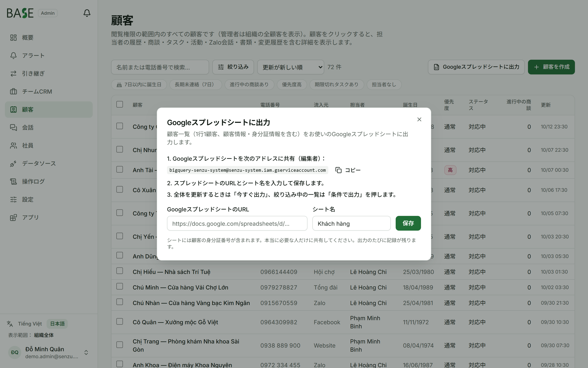Toggle the 進行中の商談あり filter chip
This screenshot has height=368, width=588.
[x=249, y=84]
